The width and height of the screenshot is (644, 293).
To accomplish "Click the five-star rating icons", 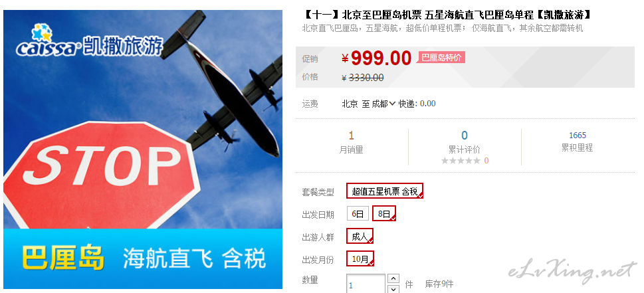I will [461, 161].
